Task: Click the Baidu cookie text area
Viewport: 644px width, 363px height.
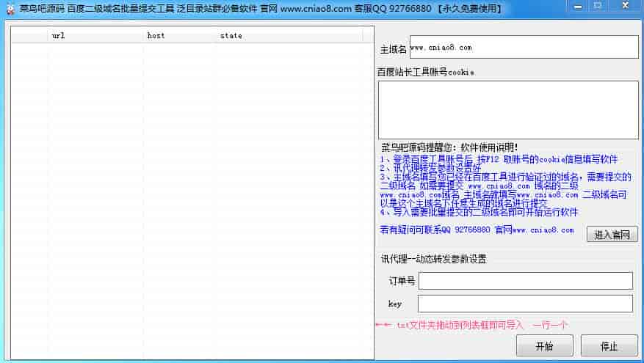Action: pyautogui.click(x=508, y=110)
